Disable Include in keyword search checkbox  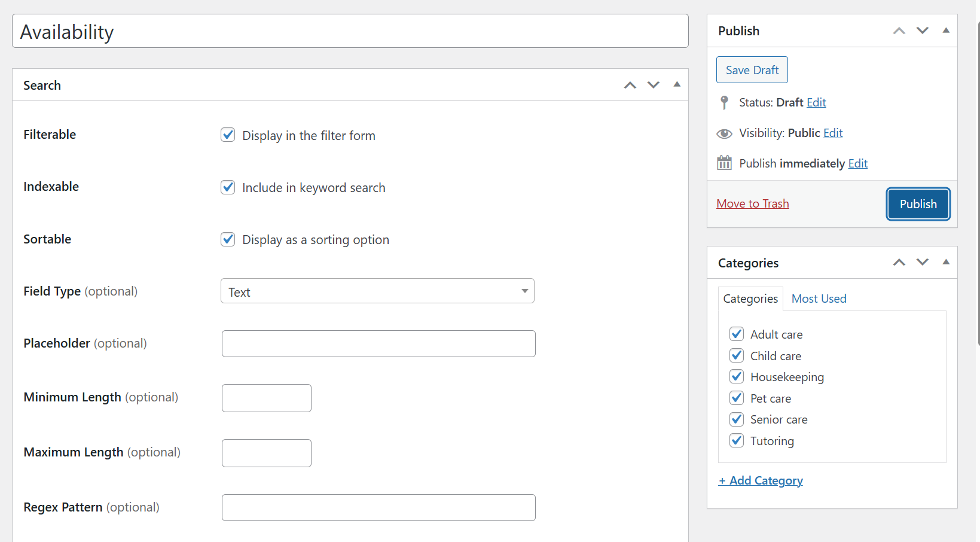pyautogui.click(x=228, y=187)
